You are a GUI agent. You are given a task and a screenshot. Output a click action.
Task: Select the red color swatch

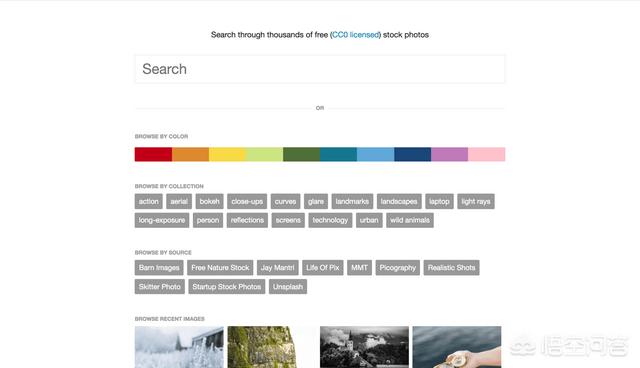point(153,155)
